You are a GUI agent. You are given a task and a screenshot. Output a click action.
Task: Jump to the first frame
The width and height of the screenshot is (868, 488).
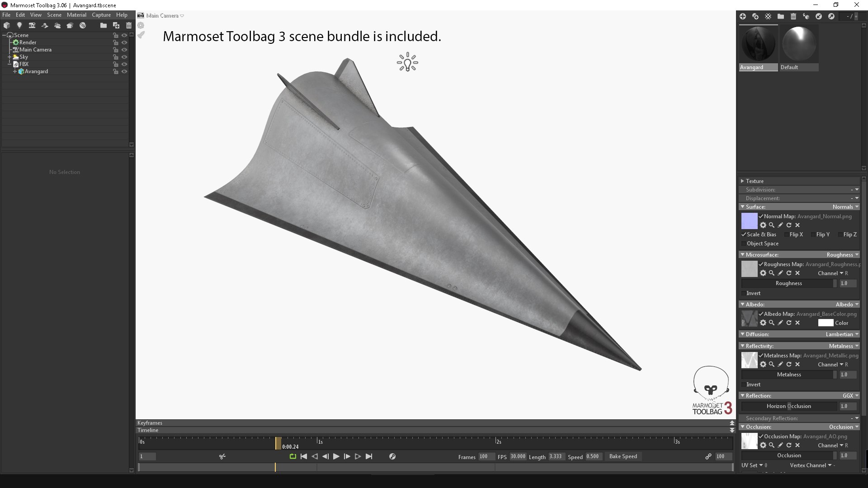pos(304,456)
